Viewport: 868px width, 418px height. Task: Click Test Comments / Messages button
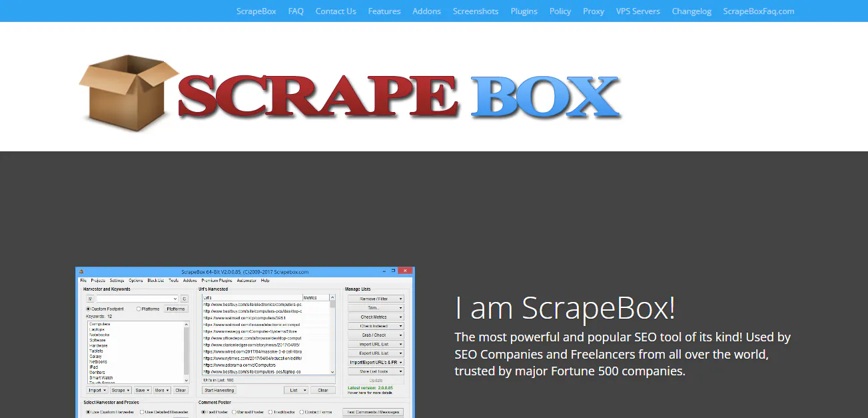tap(373, 412)
